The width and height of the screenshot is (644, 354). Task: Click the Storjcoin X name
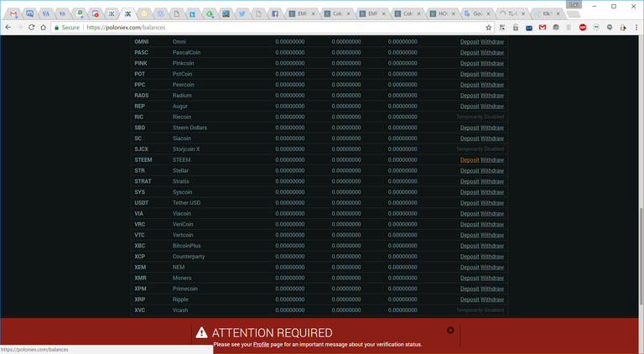(x=186, y=149)
